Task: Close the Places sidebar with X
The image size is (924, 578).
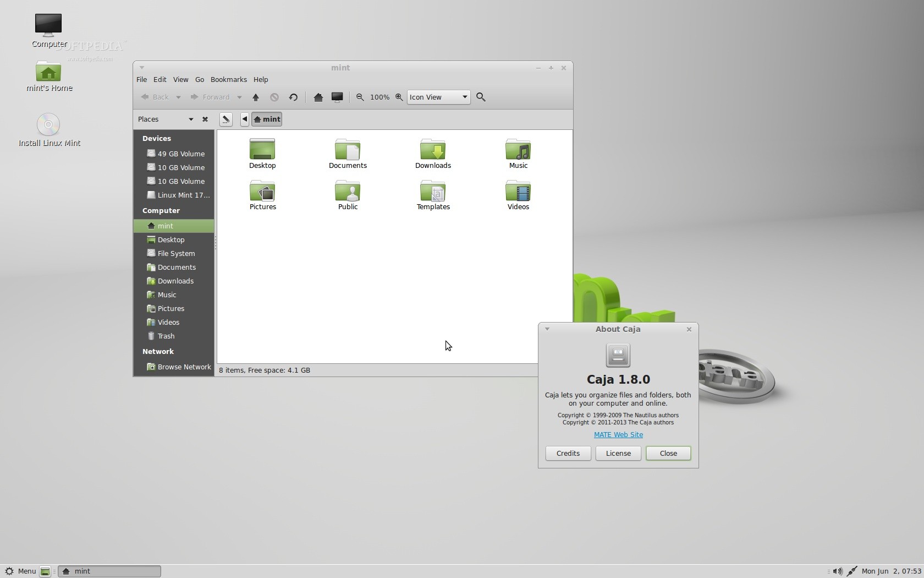Action: [205, 119]
